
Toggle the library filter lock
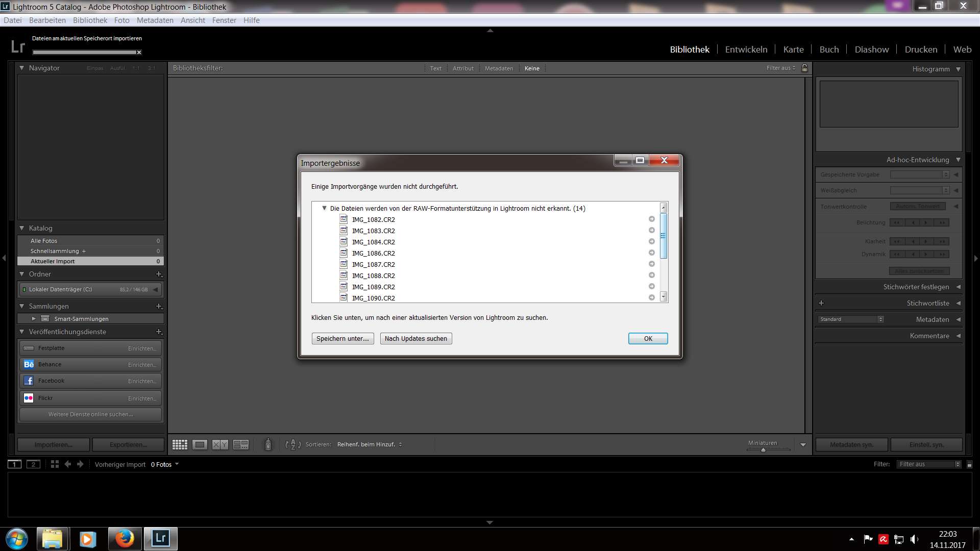click(x=804, y=68)
